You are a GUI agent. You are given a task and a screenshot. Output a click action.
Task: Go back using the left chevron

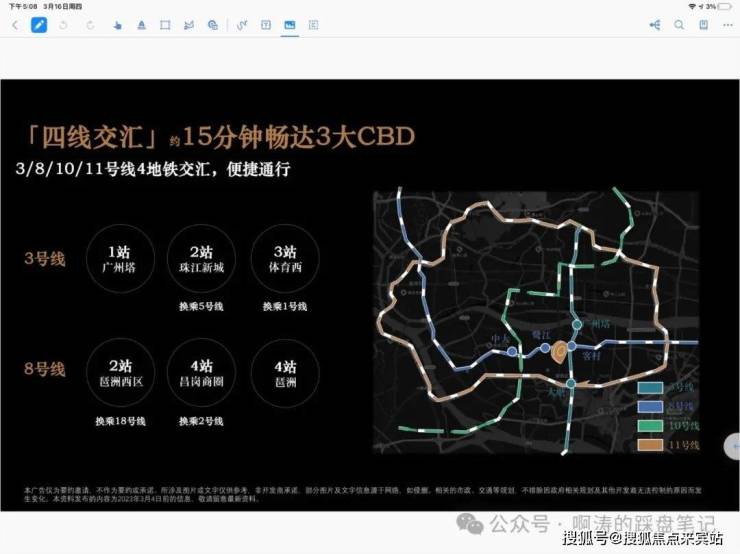coord(15,25)
